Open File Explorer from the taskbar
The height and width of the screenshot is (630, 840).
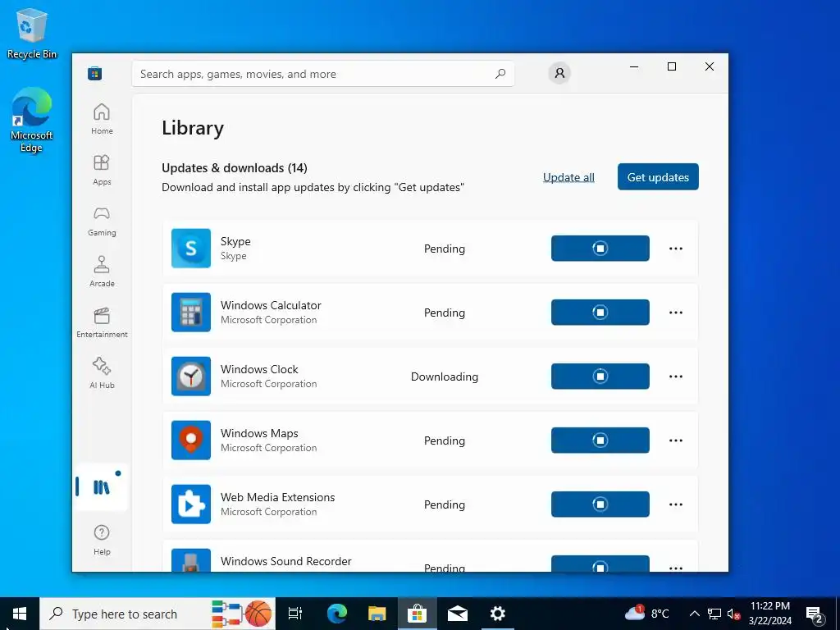(377, 614)
